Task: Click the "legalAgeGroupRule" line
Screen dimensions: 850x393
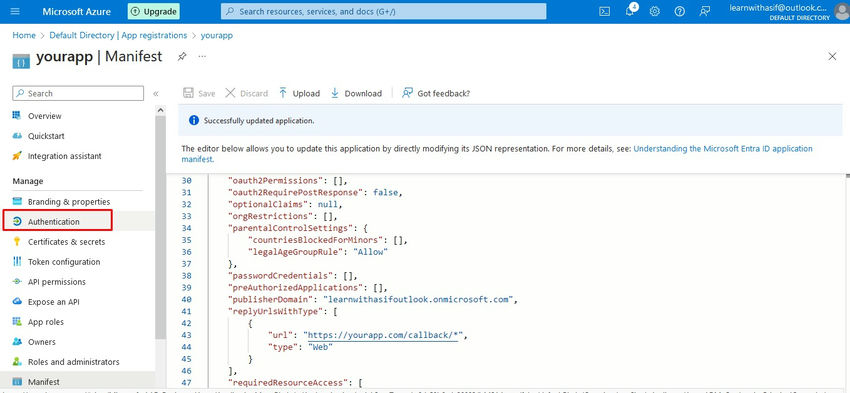Action: (318, 252)
